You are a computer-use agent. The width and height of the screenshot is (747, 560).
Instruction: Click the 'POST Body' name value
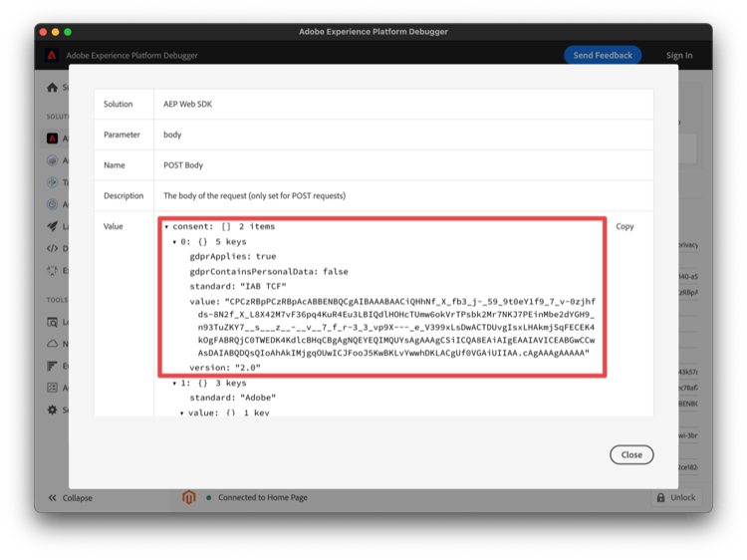point(183,164)
